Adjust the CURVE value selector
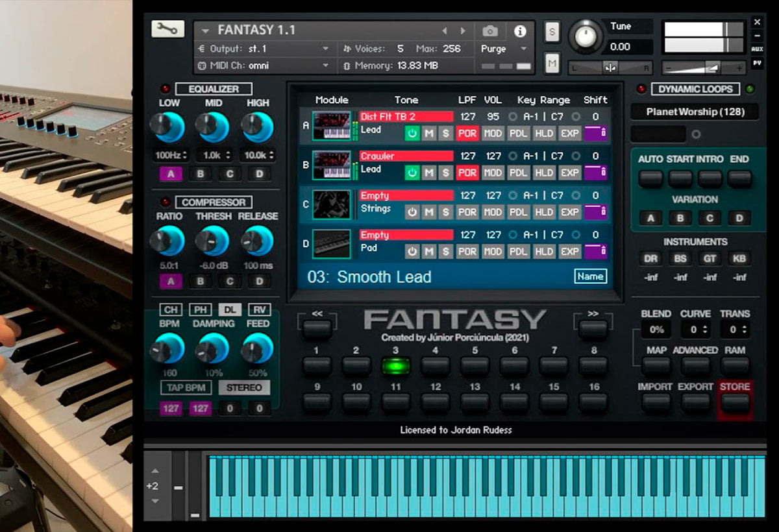 pyautogui.click(x=695, y=329)
